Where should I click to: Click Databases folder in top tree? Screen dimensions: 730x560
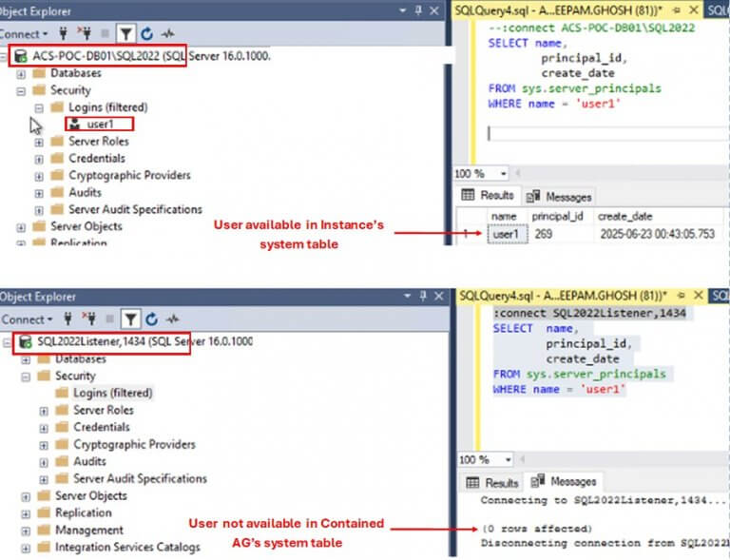tap(67, 73)
